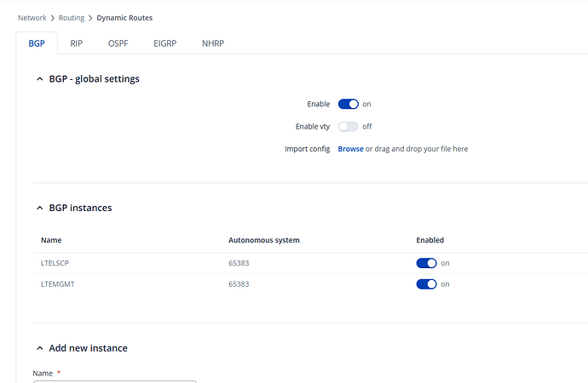
Task: Select the LTEMGMT instance row name
Action: tap(56, 284)
